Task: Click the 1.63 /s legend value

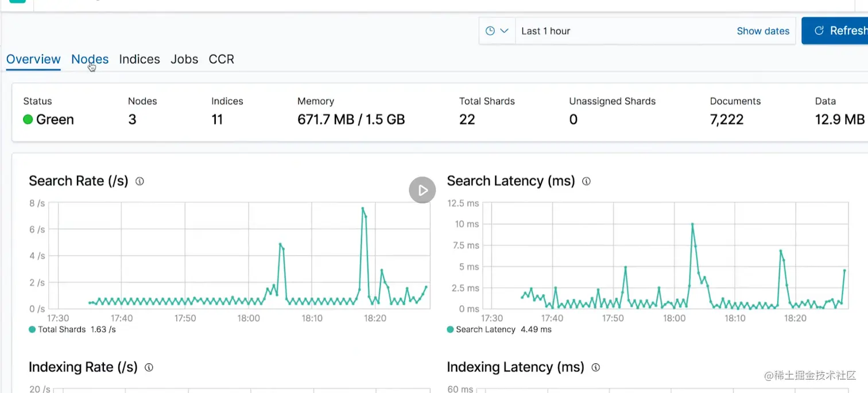Action: (x=103, y=330)
